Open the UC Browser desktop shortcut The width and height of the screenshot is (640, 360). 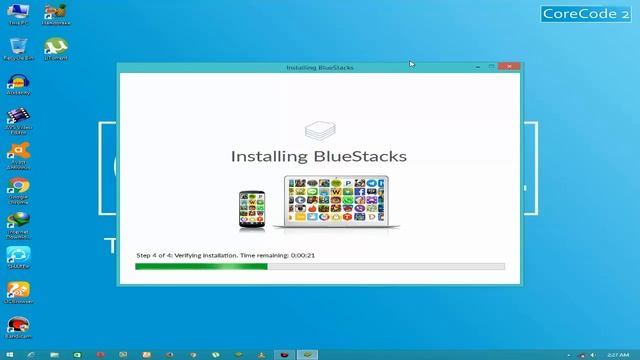click(x=18, y=292)
